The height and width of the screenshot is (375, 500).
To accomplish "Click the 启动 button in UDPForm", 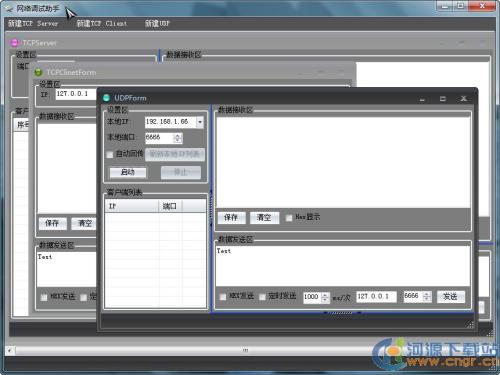I will (x=128, y=172).
